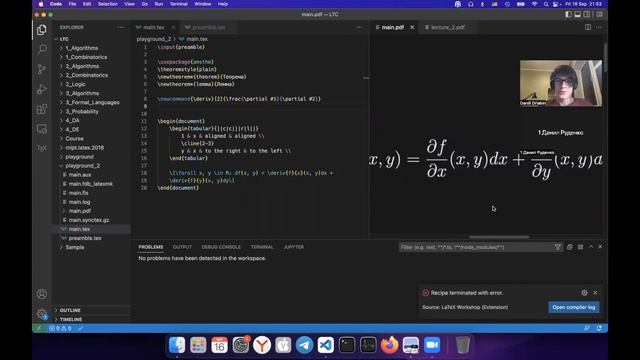Switch to the OUTPUT panel tab
The height and width of the screenshot is (360, 640).
pyautogui.click(x=182, y=247)
